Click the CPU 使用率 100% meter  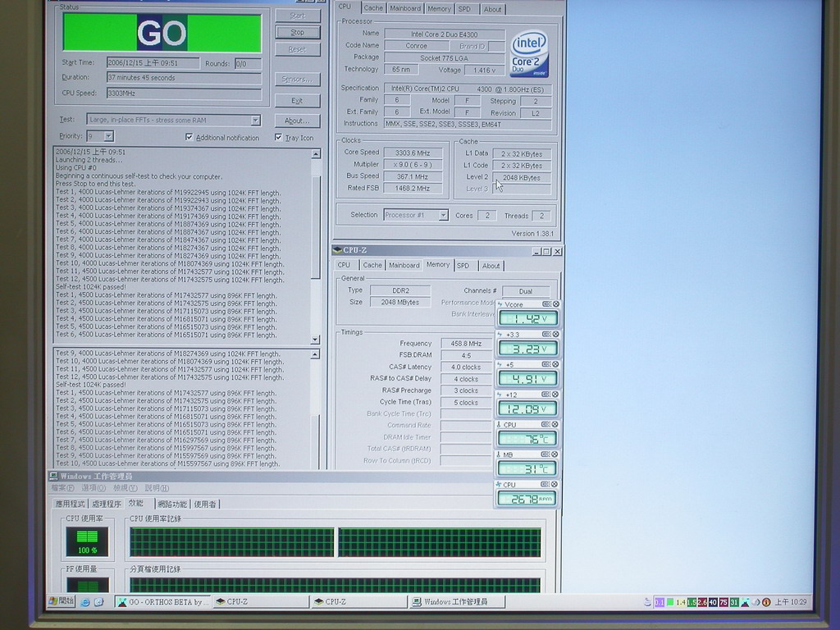click(x=87, y=541)
